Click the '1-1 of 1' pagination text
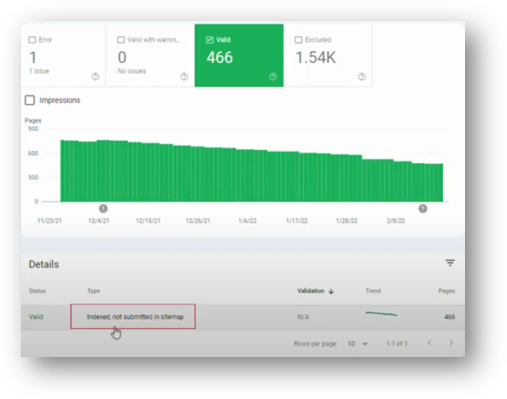This screenshot has height=399, width=507. pyautogui.click(x=397, y=344)
